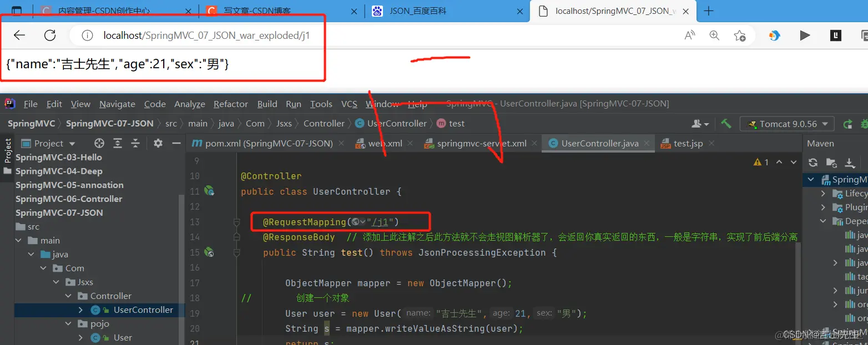This screenshot has width=868, height=345.
Task: Click the zoom magnifier icon in browser toolbar
Action: [x=714, y=35]
